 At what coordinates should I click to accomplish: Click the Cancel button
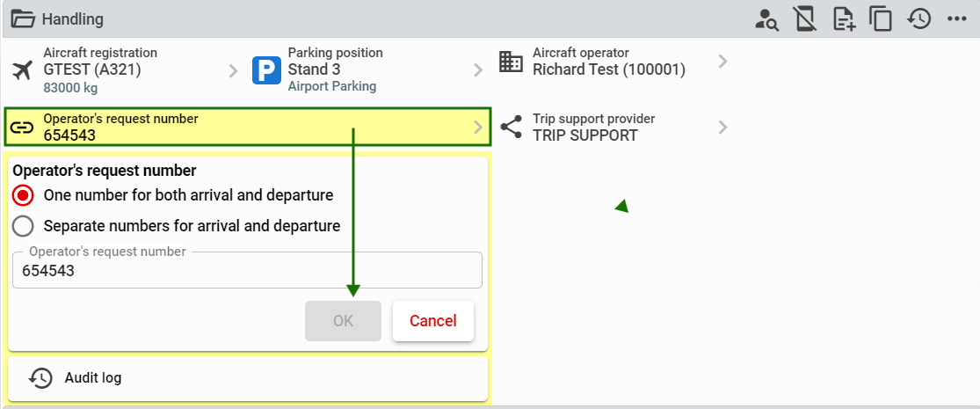[x=433, y=321]
